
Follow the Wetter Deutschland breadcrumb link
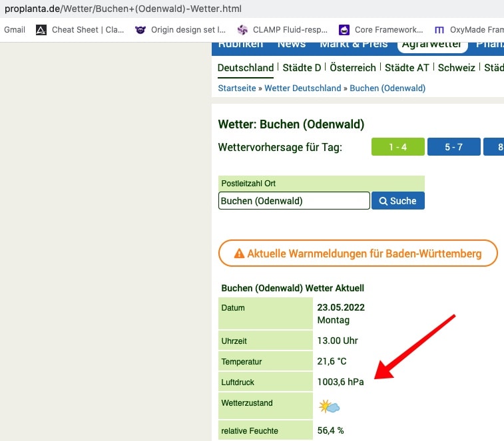302,88
